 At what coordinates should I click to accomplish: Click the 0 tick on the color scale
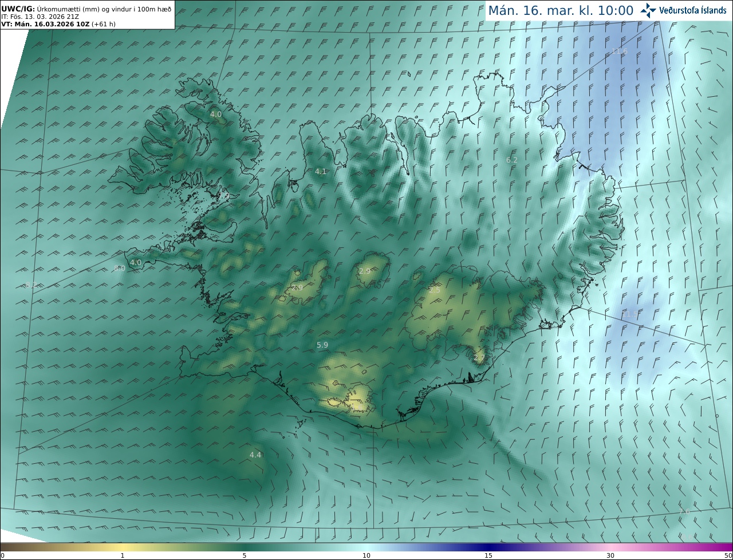click(x=2, y=555)
